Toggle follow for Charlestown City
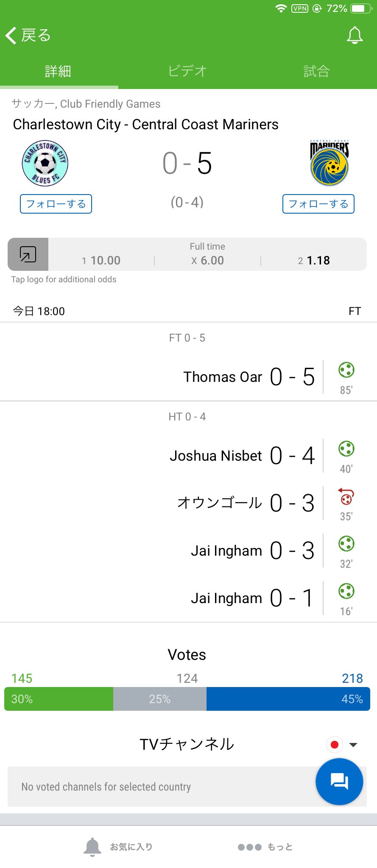Viewport: 377px width, 868px height. [x=56, y=204]
